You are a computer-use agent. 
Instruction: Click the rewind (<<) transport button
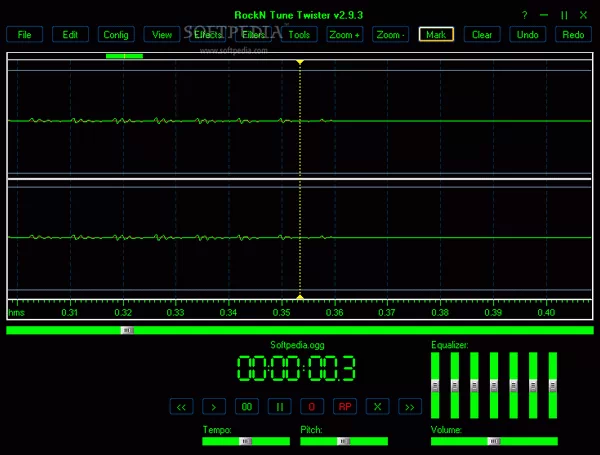coord(181,407)
